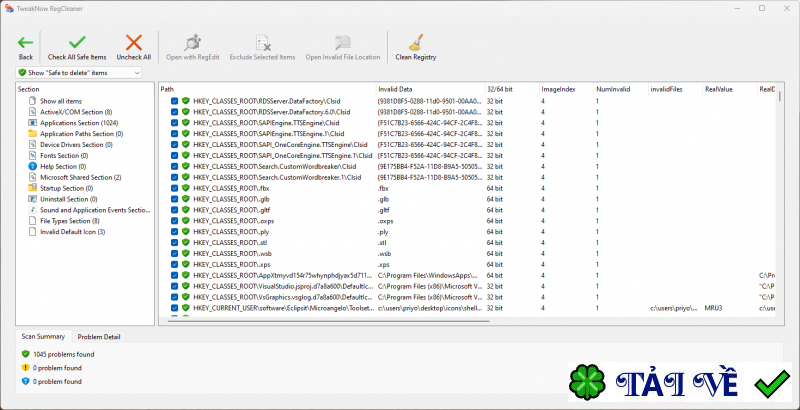Click green shield icon on .fbx row
This screenshot has height=410, width=800.
tap(186, 188)
